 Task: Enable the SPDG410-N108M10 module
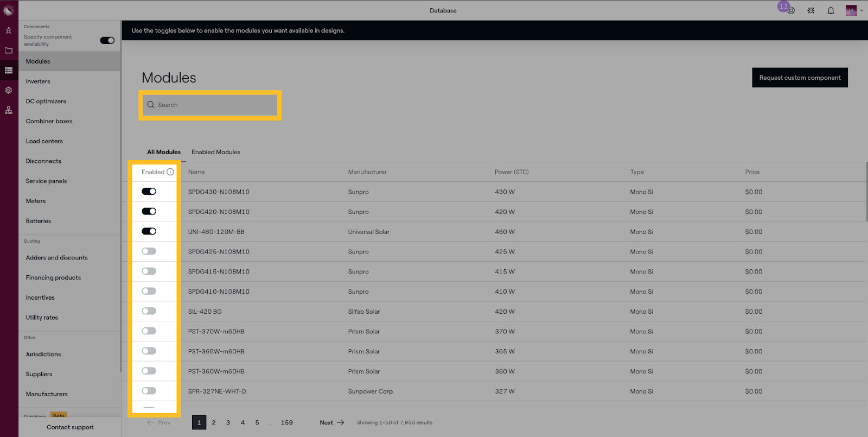(149, 291)
